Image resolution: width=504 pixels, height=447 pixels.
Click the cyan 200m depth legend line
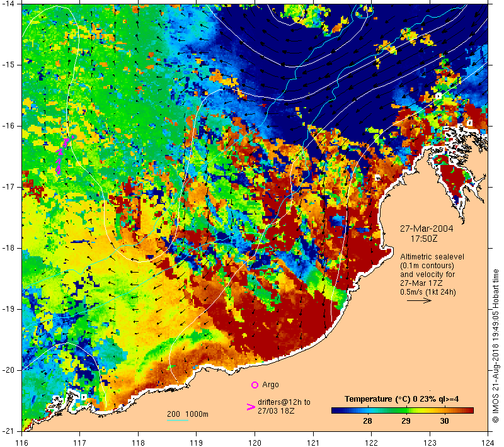click(178, 420)
